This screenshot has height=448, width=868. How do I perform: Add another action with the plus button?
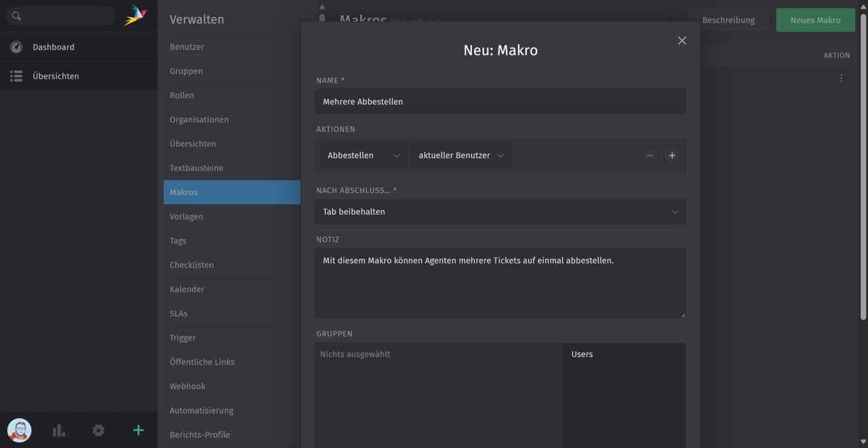(671, 155)
